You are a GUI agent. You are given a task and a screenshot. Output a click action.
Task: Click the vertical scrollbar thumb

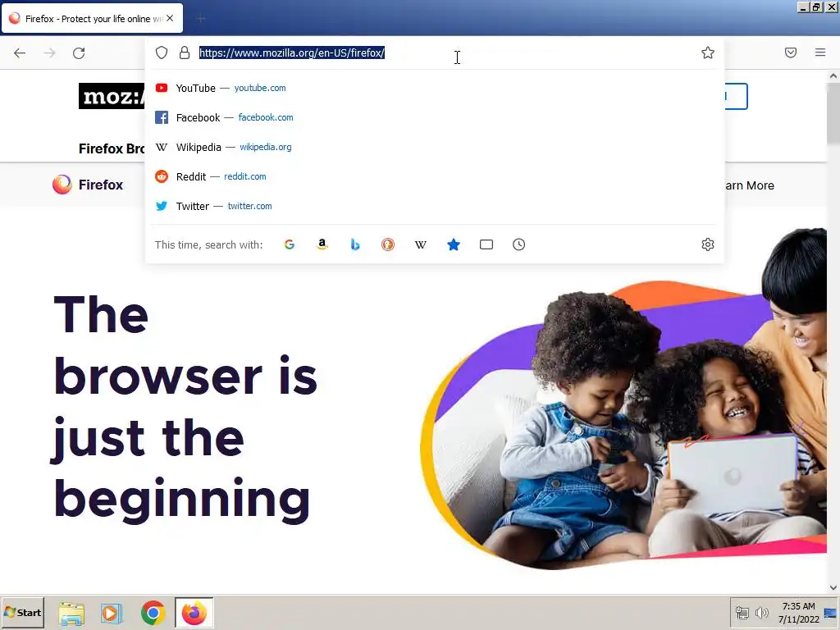[833, 113]
